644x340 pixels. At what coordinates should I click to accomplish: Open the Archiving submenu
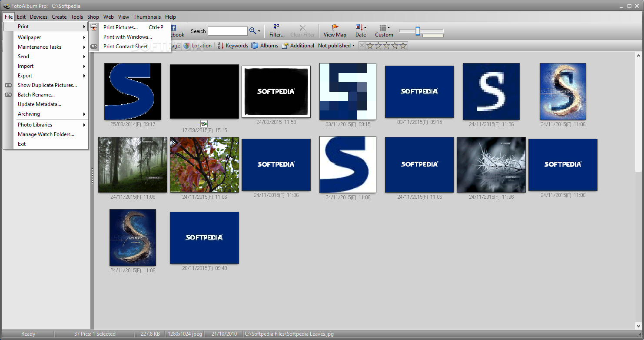pos(46,114)
